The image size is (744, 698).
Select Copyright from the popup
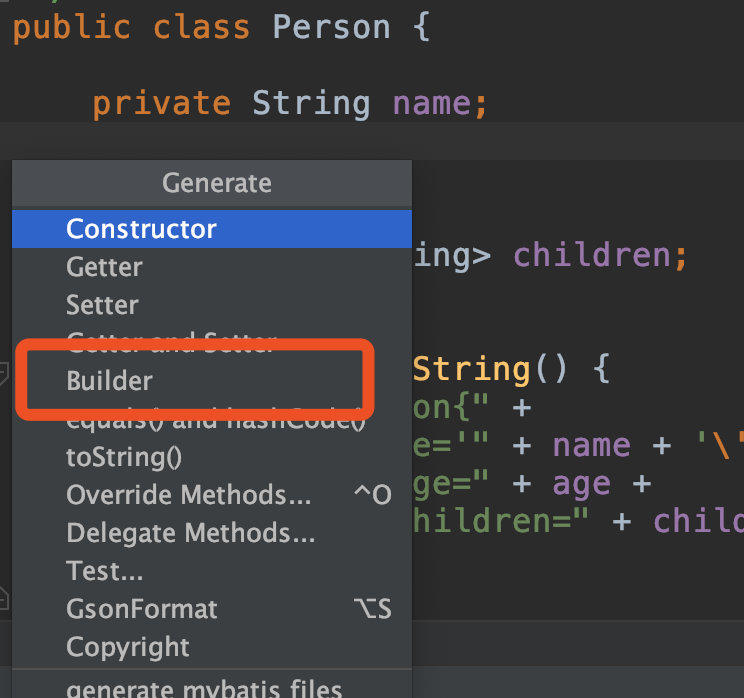click(127, 647)
